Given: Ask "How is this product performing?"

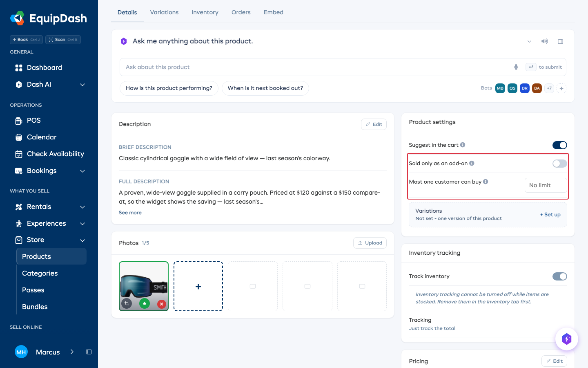Looking at the screenshot, I should pos(169,88).
